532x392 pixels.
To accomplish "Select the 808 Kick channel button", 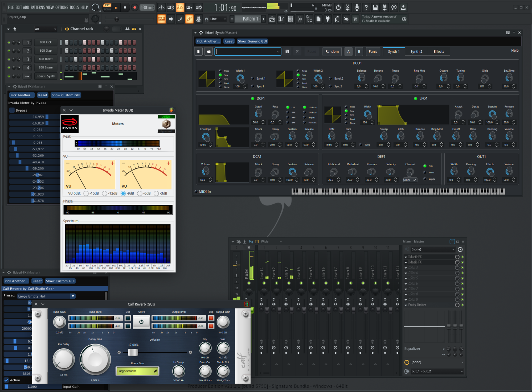I will tap(46, 42).
